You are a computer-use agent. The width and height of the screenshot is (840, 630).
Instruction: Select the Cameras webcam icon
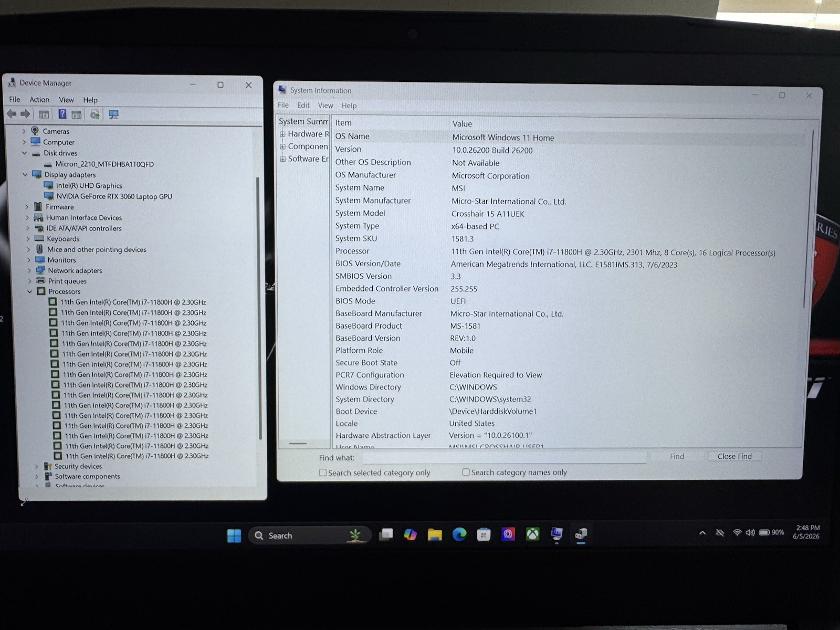(x=35, y=131)
